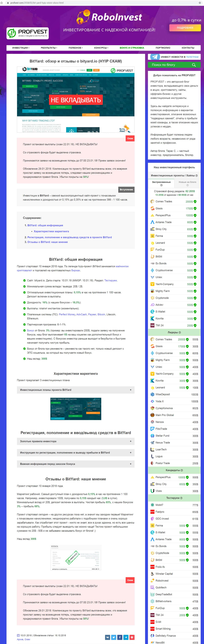Viewport: 204px width, 644px height.
Task: Click the Gissis icon in insured list
Action: point(152,209)
